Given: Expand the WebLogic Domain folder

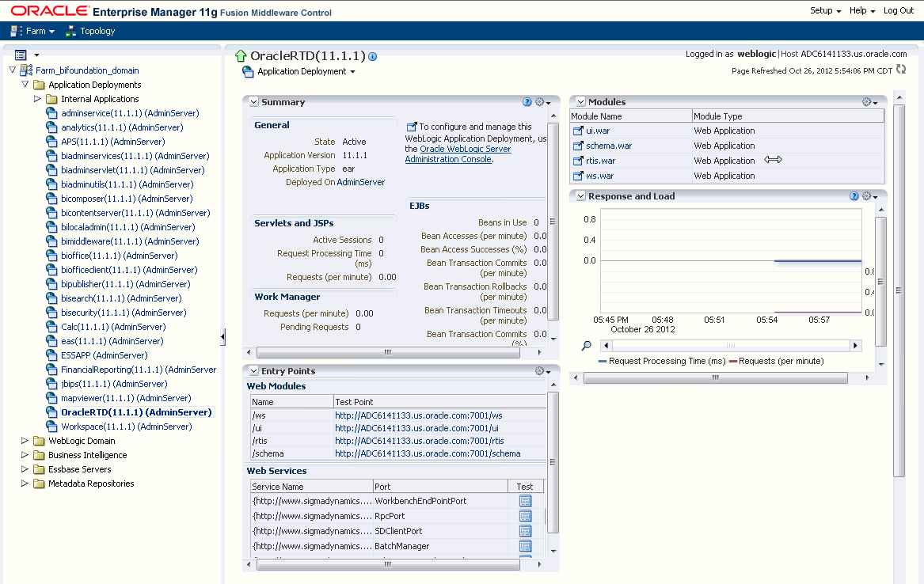Looking at the screenshot, I should (25, 440).
